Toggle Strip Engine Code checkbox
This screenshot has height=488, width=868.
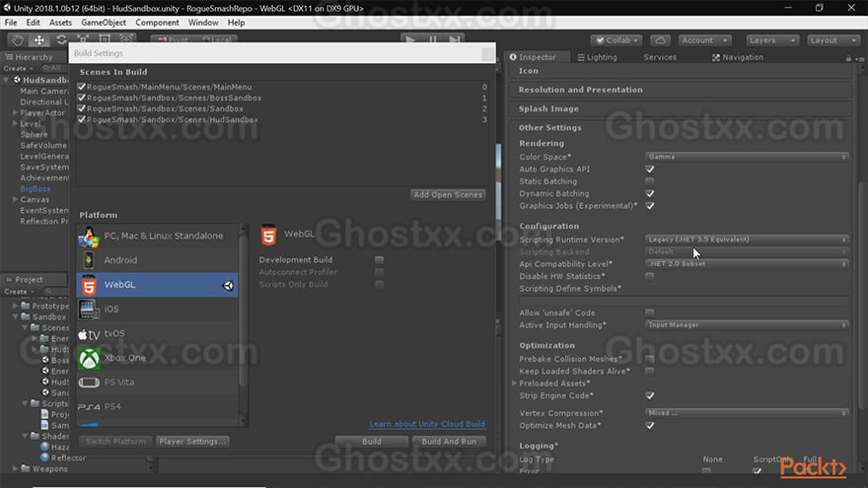[x=650, y=395]
